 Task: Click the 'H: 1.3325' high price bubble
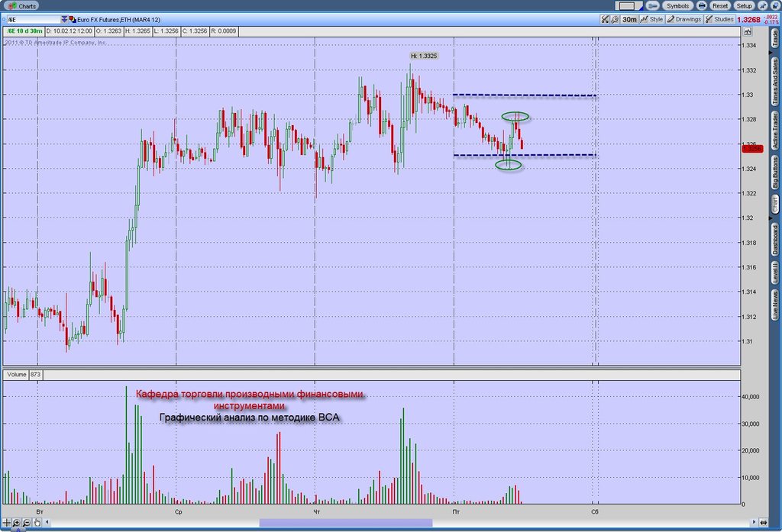[424, 56]
